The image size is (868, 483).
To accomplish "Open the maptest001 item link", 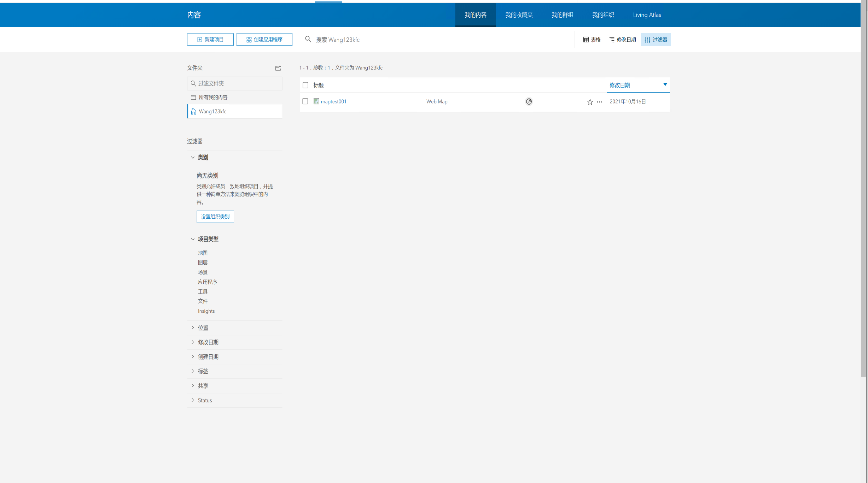I will [333, 101].
